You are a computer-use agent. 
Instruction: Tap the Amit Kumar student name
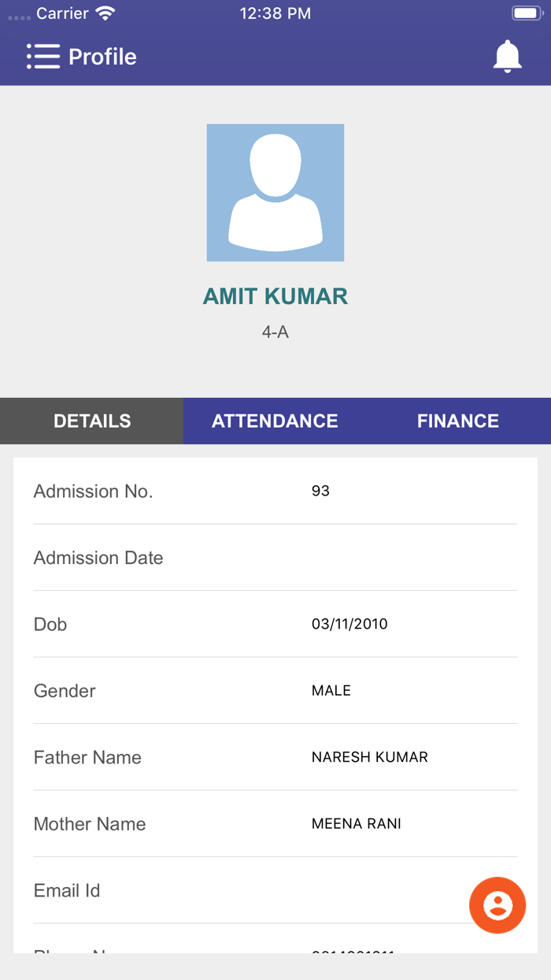coord(275,296)
